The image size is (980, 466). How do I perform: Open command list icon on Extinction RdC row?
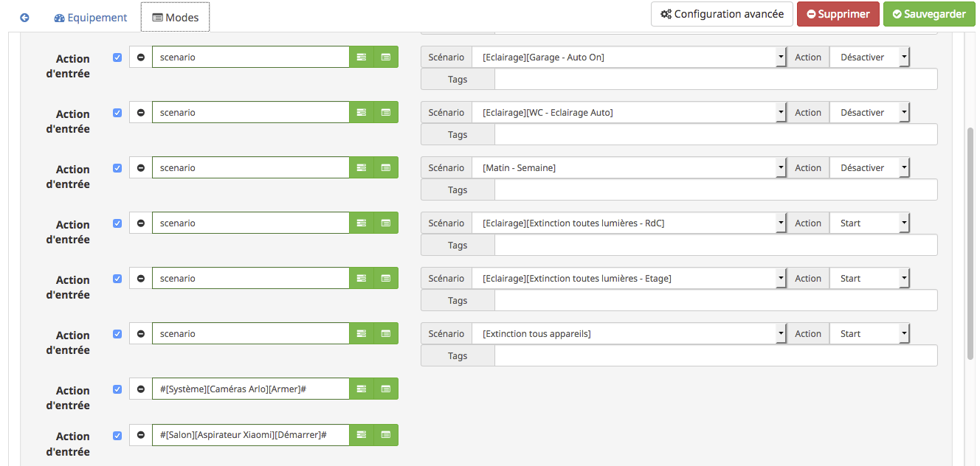[x=386, y=223]
